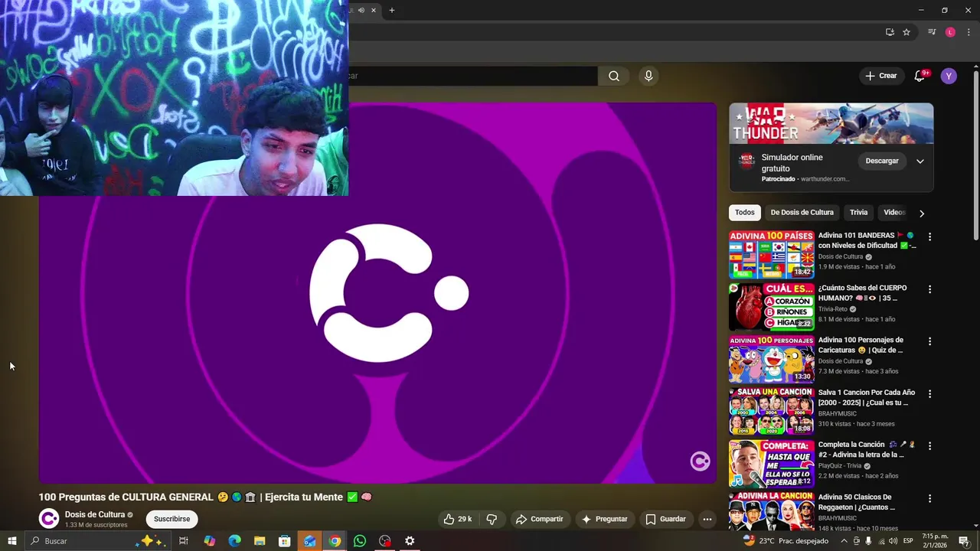Image resolution: width=980 pixels, height=551 pixels.
Task: Open options for Completa la Canción video
Action: tap(929, 445)
